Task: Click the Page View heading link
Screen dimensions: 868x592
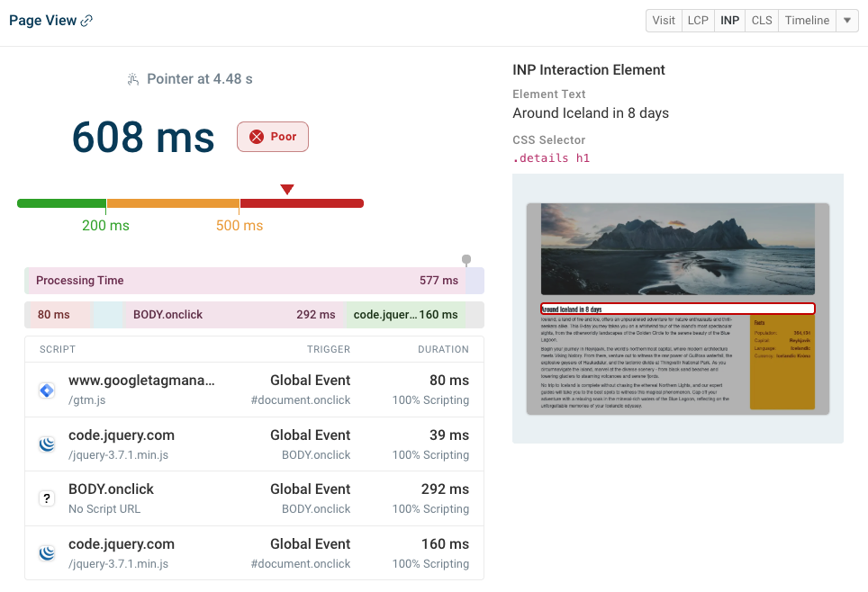Action: [x=42, y=19]
